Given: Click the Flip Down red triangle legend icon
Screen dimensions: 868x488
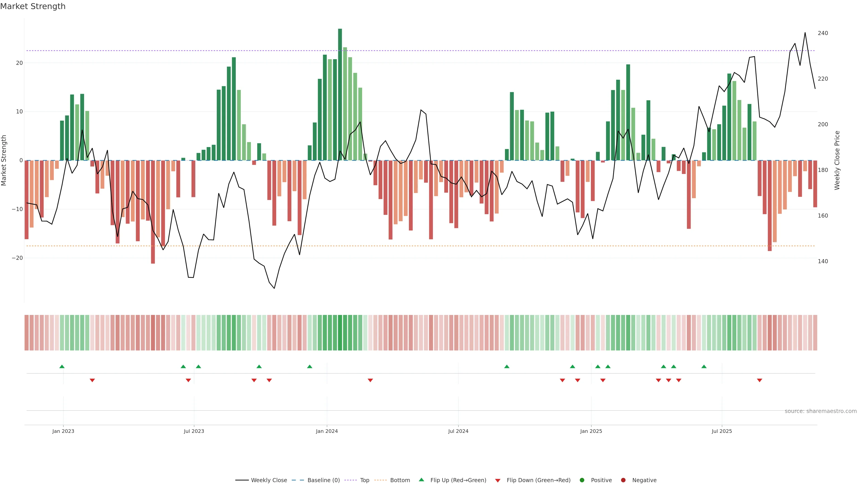Looking at the screenshot, I should (498, 481).
